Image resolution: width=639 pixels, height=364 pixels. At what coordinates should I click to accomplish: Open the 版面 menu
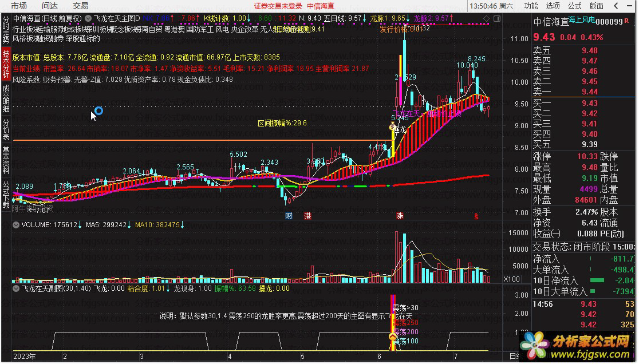point(597,6)
